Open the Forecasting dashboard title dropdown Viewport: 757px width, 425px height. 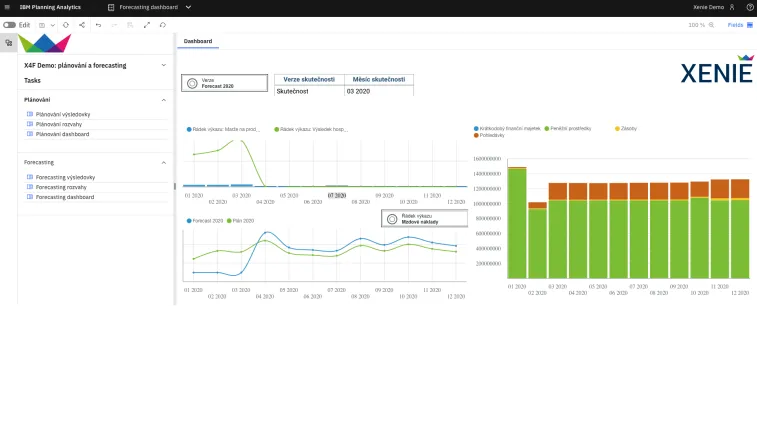pos(188,7)
